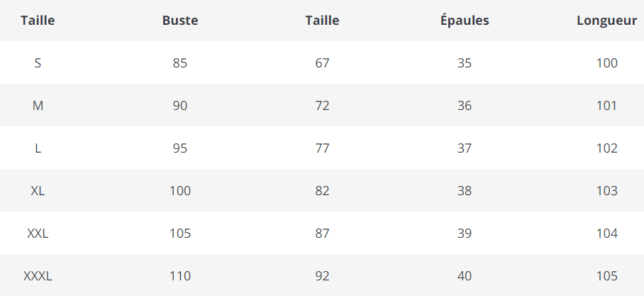This screenshot has height=296, width=644.
Task: Click the Longueur column header
Action: coord(606,21)
